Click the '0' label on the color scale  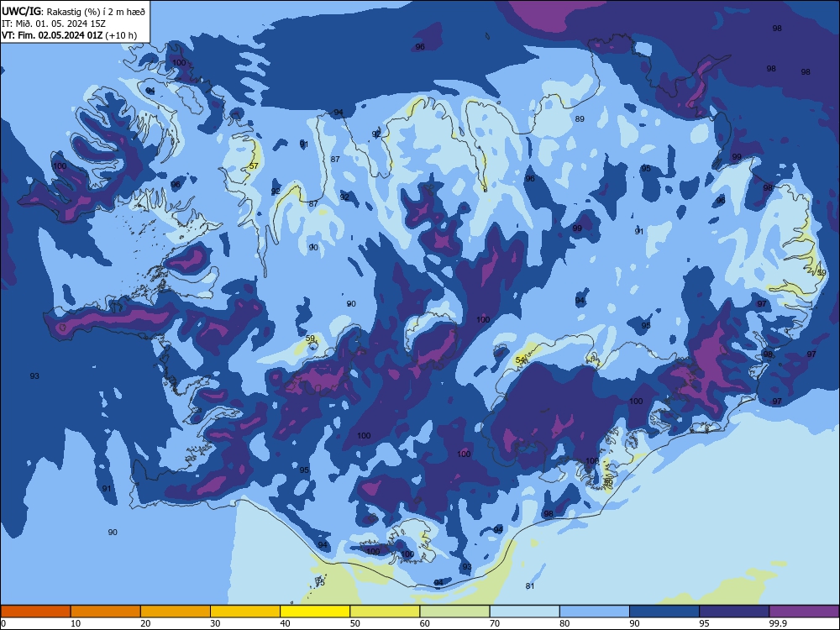[x=3, y=623]
